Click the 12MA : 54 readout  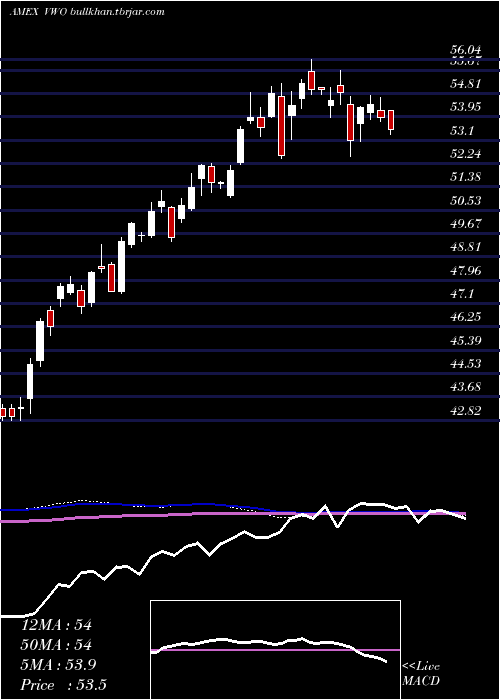coord(56,625)
